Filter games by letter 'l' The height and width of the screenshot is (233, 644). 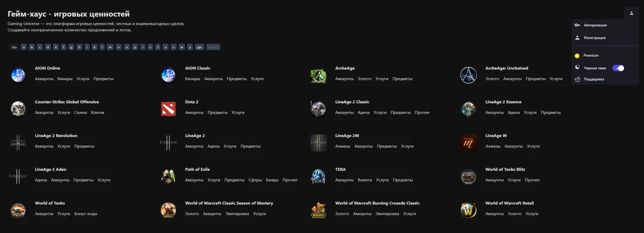tap(103, 47)
